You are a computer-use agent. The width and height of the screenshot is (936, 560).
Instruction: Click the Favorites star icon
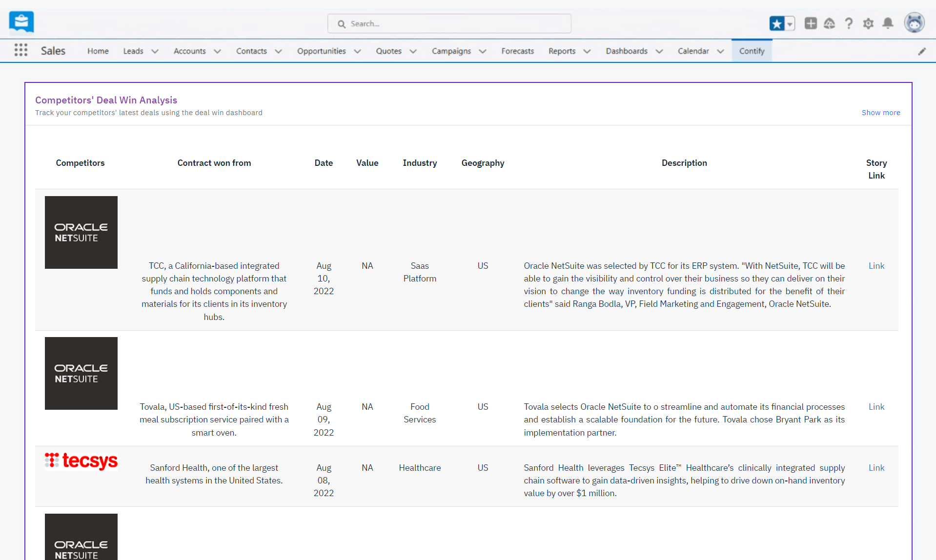coord(776,23)
